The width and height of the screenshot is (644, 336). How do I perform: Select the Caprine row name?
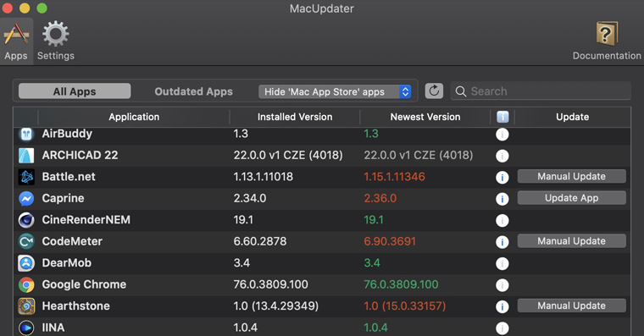pyautogui.click(x=63, y=199)
